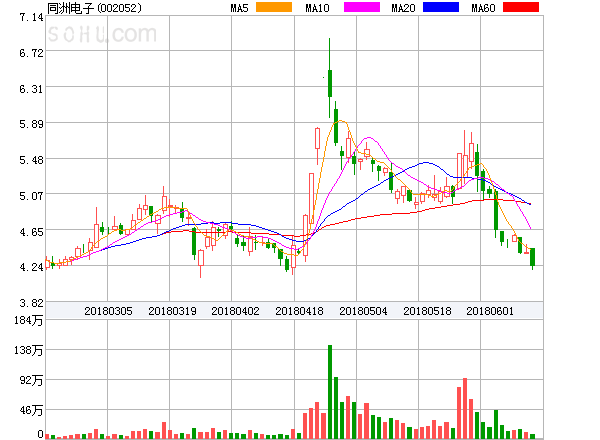Click the 20180319 date label

click(172, 311)
